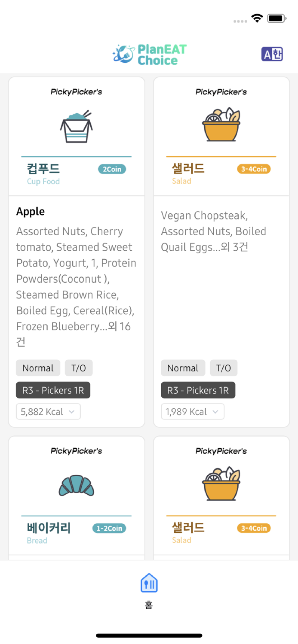Select the Apple menu title text

coord(30,211)
